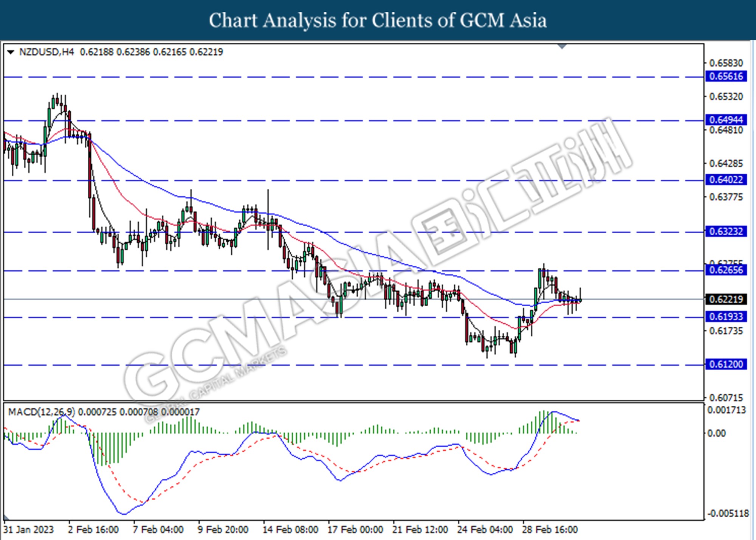Click the 0.61735 price scale value
This screenshot has height=540, width=756.
coord(726,331)
